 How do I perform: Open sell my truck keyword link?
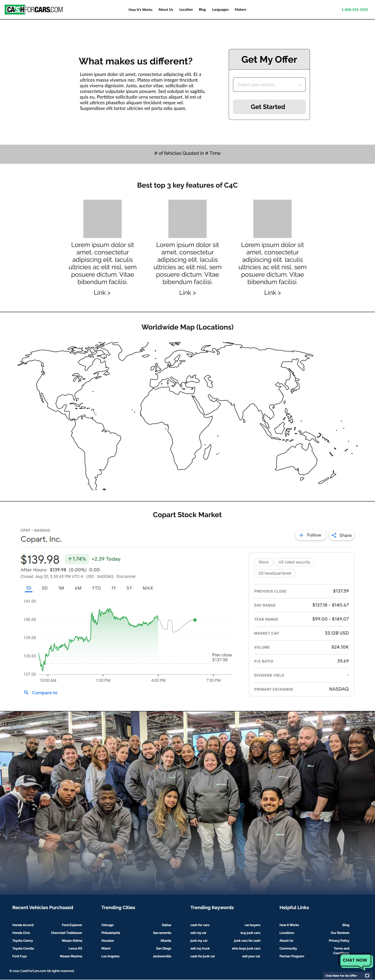coord(200,948)
